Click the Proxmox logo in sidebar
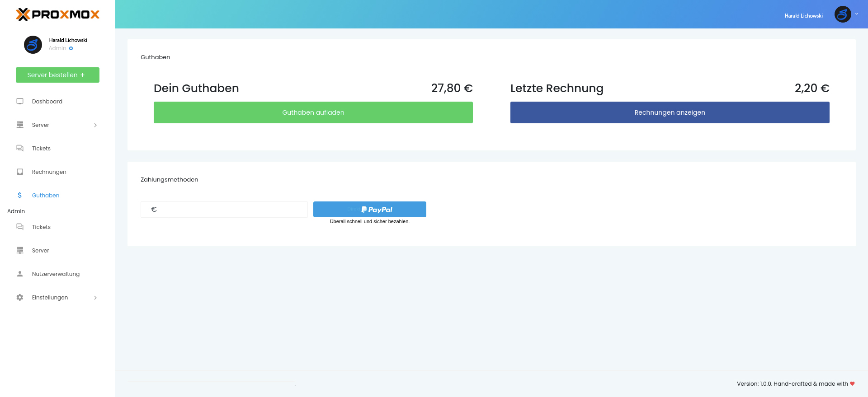The image size is (868, 397). [x=57, y=14]
